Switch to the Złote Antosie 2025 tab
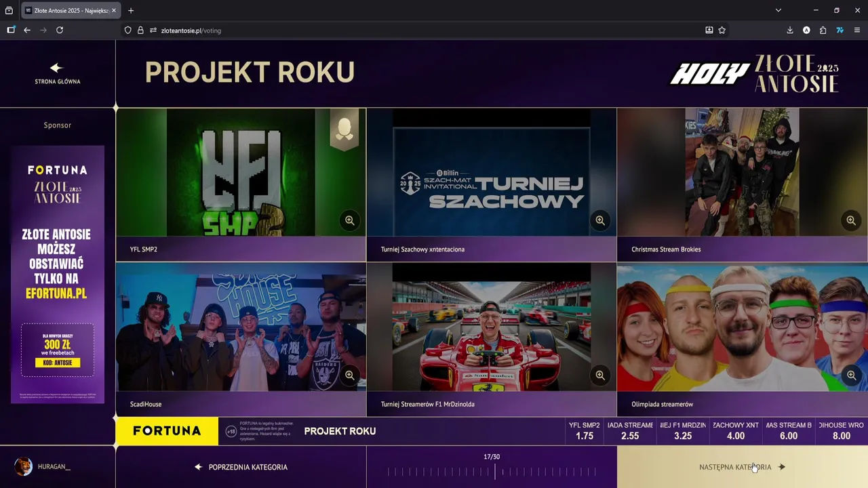868x488 pixels. pos(70,10)
